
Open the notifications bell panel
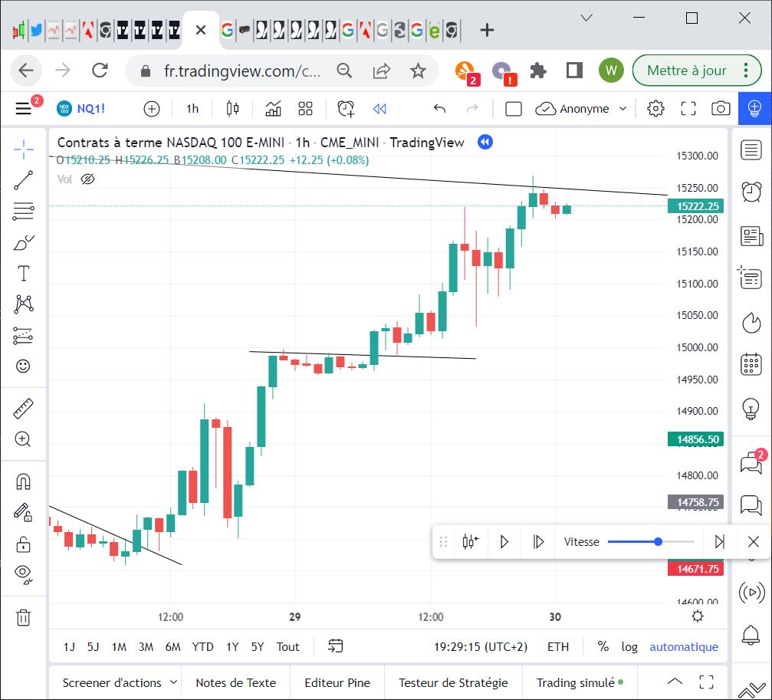coord(751,636)
